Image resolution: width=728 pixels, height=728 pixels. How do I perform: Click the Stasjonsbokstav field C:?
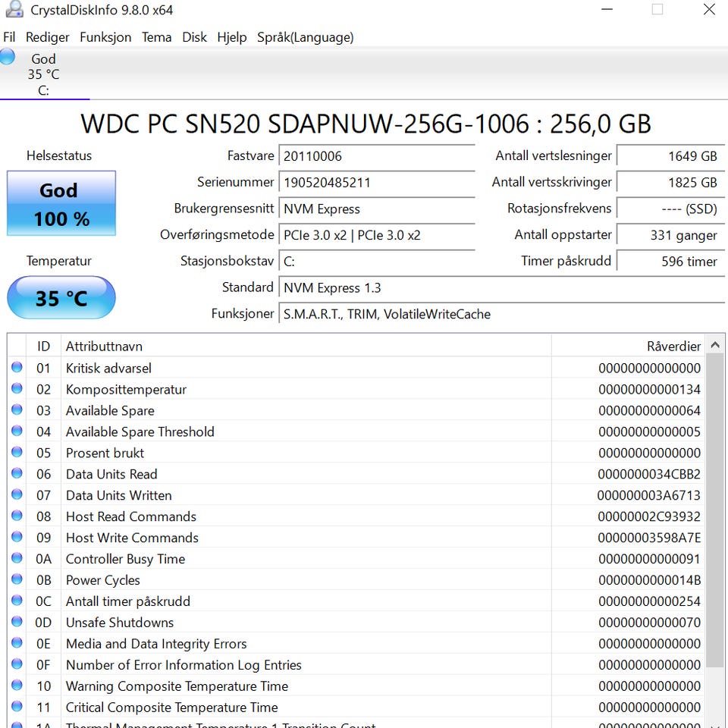(x=377, y=262)
